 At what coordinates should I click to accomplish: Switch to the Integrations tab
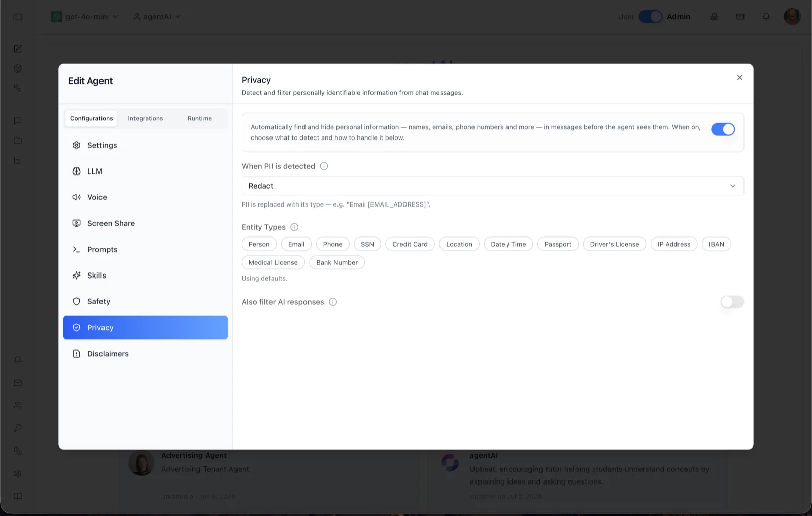coord(146,119)
